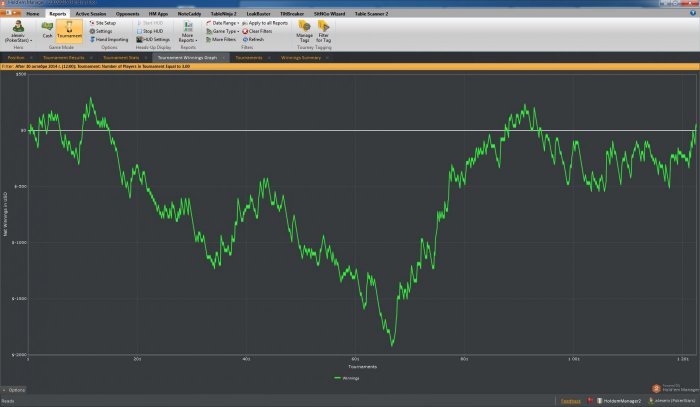
Task: Open HUD Settings
Action: pos(155,39)
